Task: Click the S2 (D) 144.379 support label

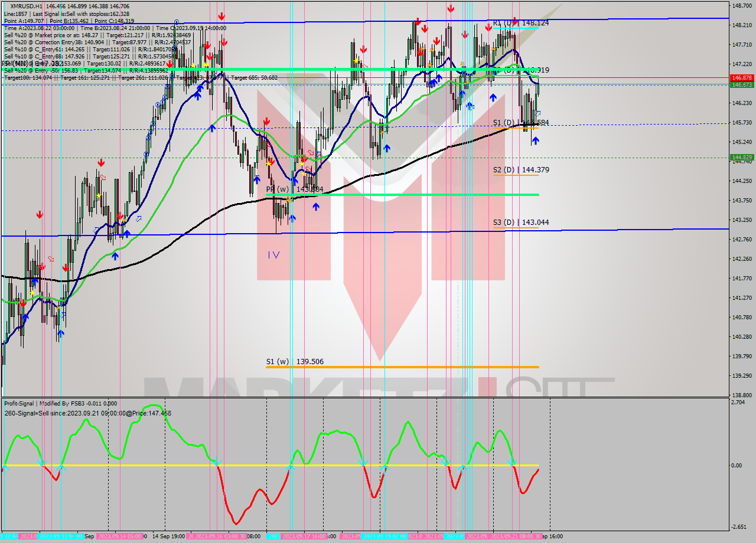Action: pyautogui.click(x=521, y=170)
